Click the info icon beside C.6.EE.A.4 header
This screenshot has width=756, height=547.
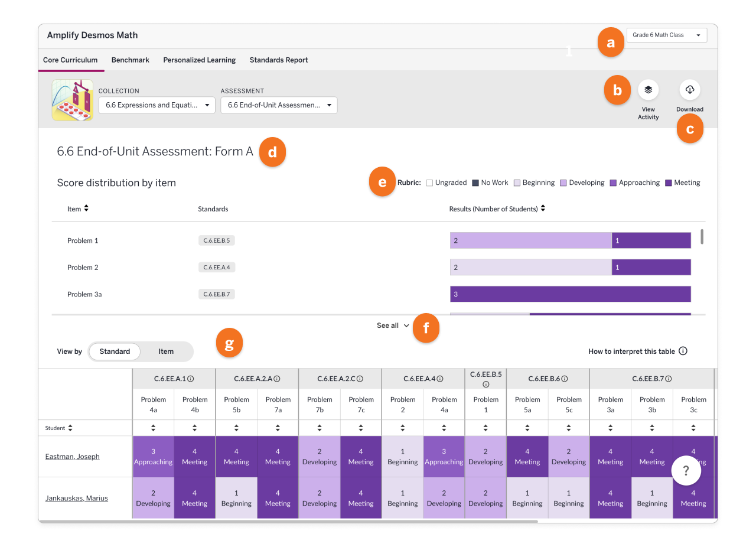coord(440,379)
